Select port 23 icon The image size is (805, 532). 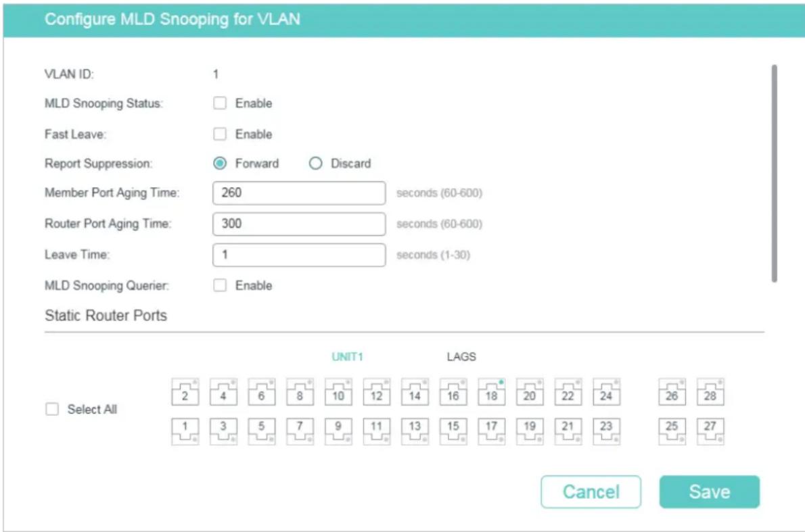606,431
